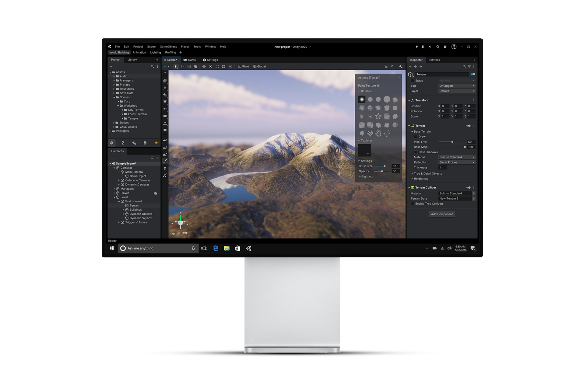Open the GameObject menu

tap(168, 47)
